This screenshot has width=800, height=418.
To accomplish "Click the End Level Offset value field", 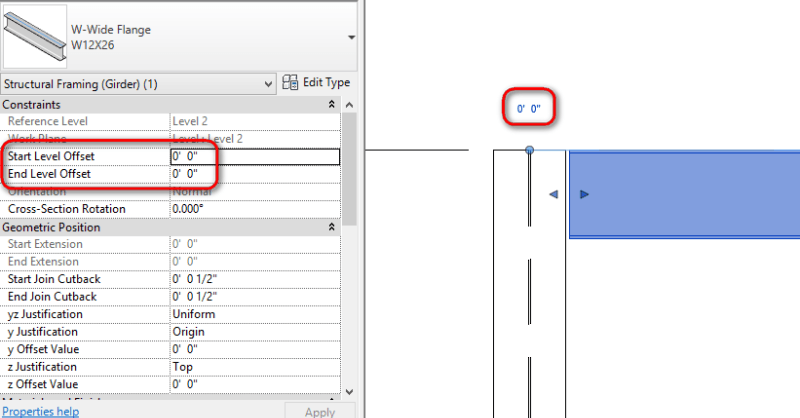I will pos(254,174).
